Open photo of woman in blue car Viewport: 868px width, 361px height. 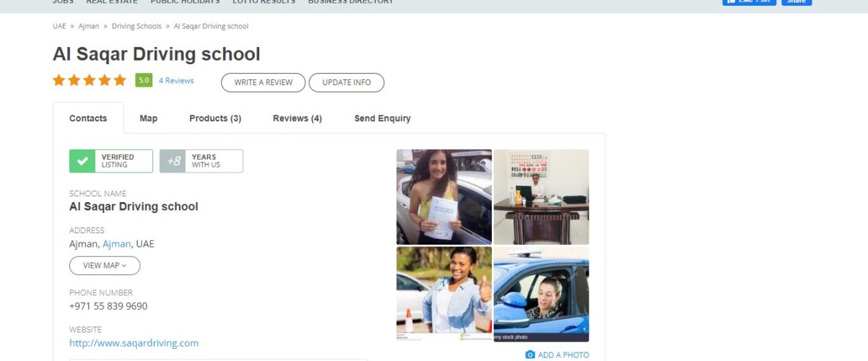(542, 294)
